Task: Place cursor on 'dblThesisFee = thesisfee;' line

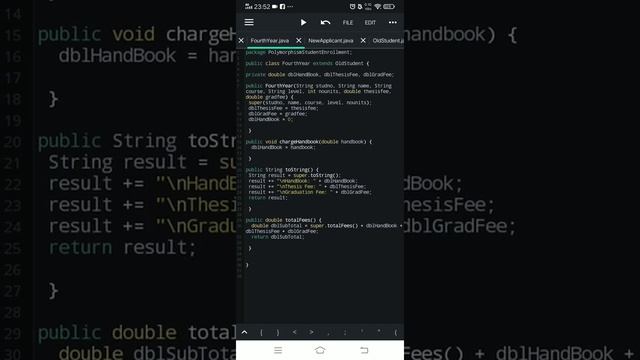Action: coord(283,108)
